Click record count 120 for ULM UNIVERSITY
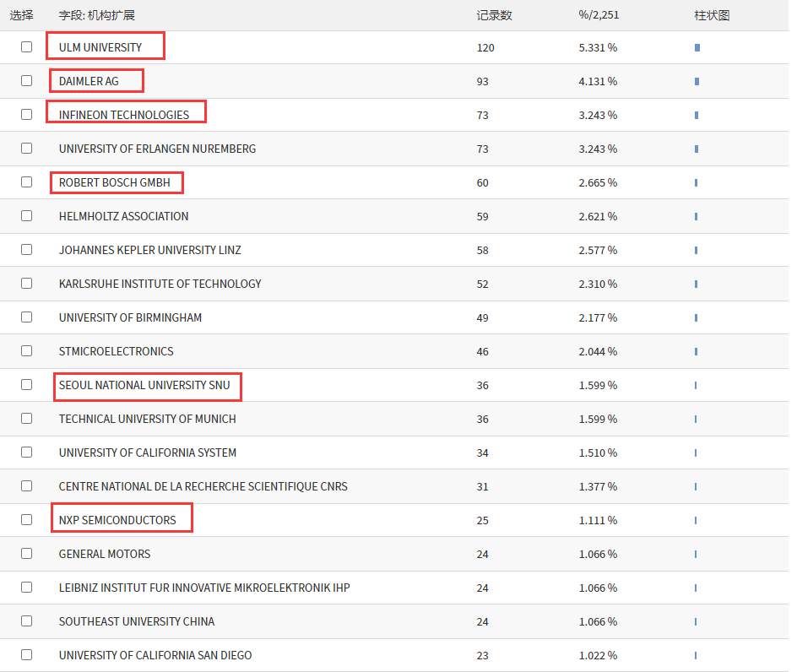 click(485, 48)
